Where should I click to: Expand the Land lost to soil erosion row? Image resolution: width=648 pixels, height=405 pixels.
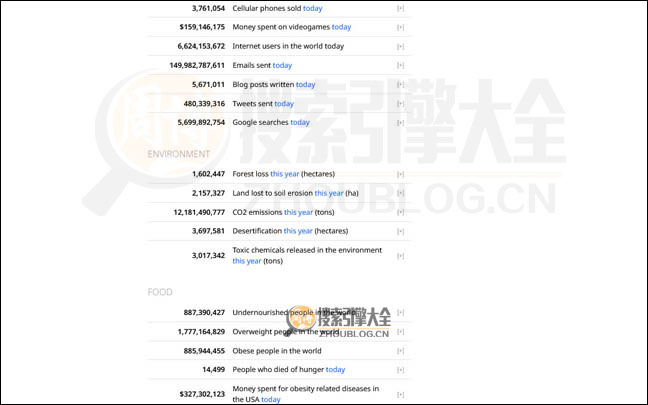click(x=401, y=193)
